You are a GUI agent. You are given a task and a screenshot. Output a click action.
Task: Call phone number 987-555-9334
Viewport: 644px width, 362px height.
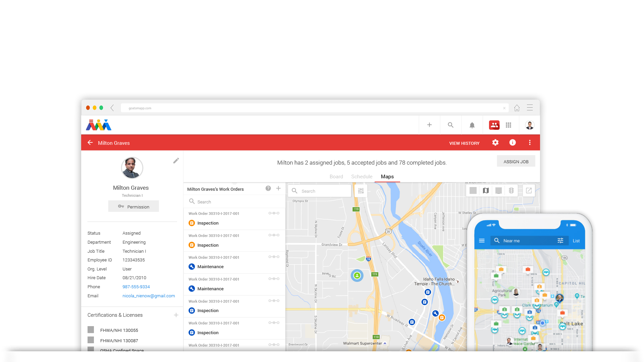136,287
